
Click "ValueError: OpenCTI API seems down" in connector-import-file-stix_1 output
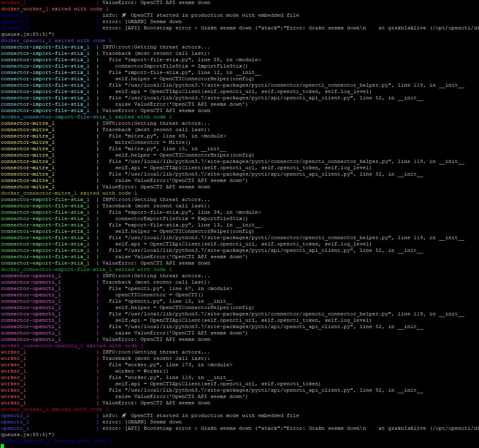pos(156,110)
